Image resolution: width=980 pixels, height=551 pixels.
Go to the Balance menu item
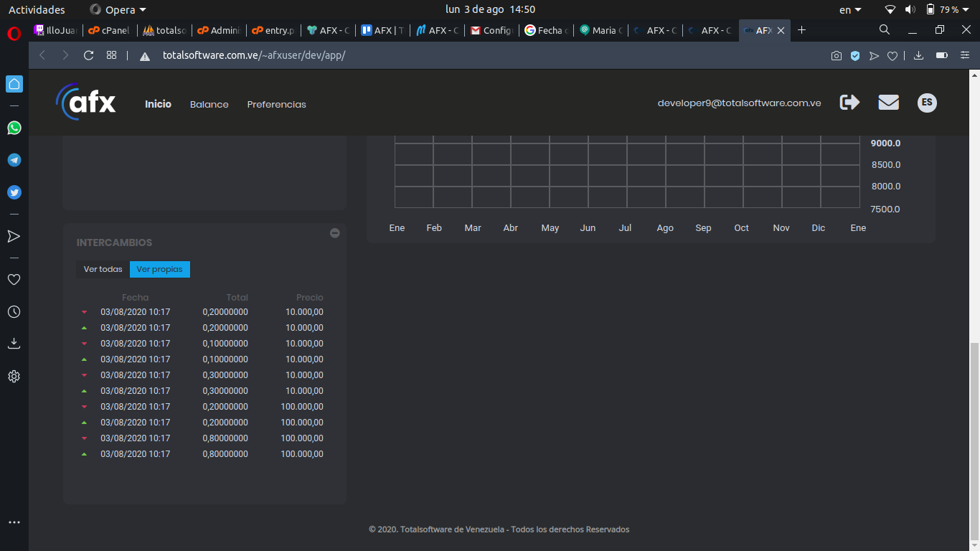[x=209, y=104]
